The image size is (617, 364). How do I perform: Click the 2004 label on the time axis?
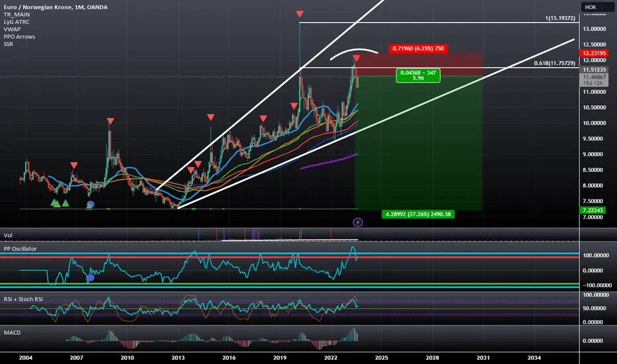point(26,357)
